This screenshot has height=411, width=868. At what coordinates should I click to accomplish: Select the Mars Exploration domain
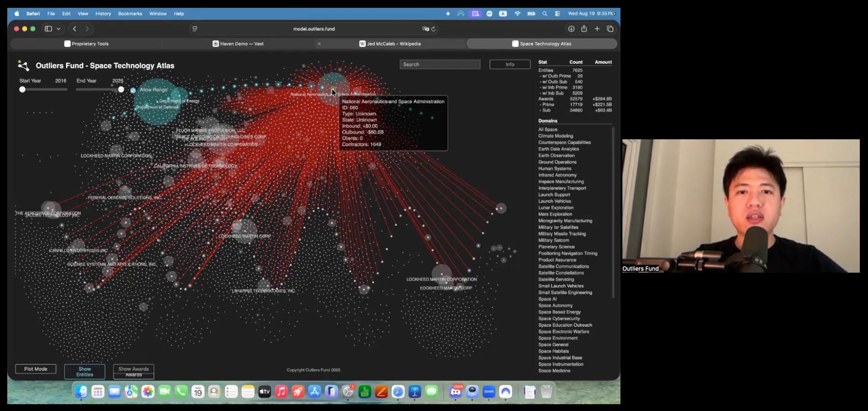555,214
